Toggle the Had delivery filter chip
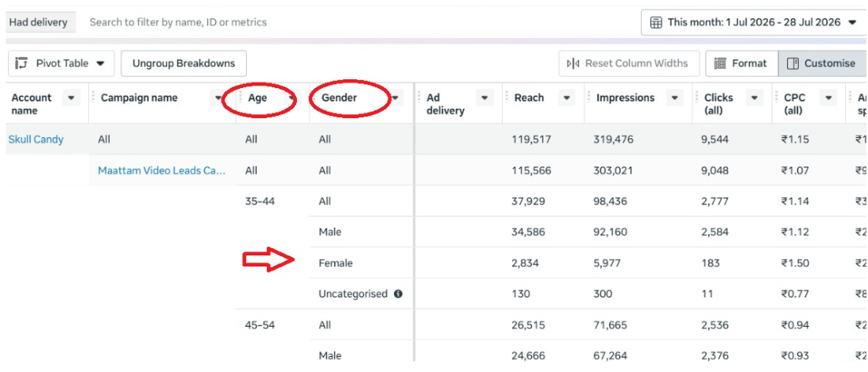868x372 pixels. point(39,23)
